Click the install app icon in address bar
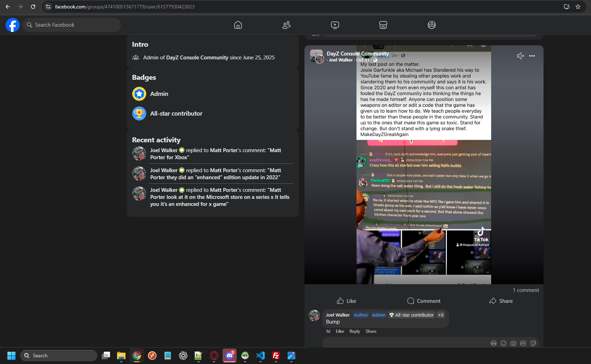 [x=566, y=7]
